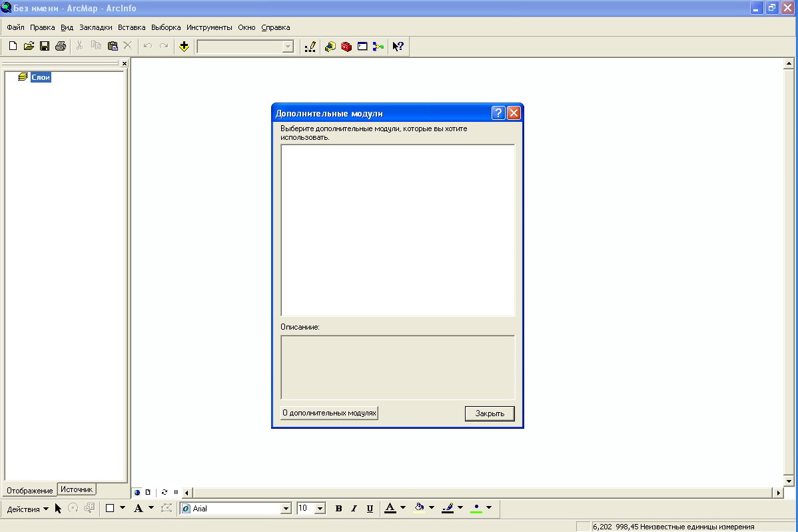798x532 pixels.
Task: Redo the action via the toolbar arrow
Action: click(x=164, y=47)
